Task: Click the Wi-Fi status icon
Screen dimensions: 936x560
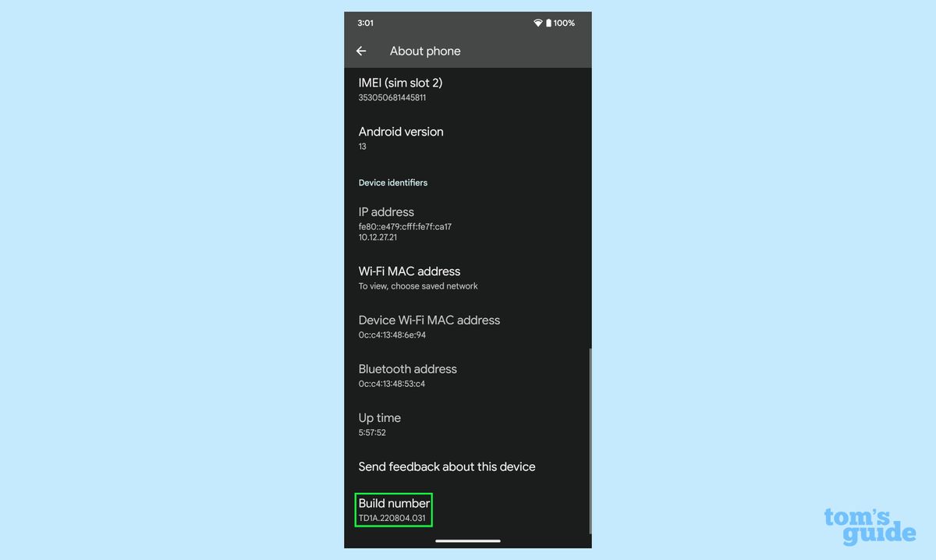Action: coord(537,23)
